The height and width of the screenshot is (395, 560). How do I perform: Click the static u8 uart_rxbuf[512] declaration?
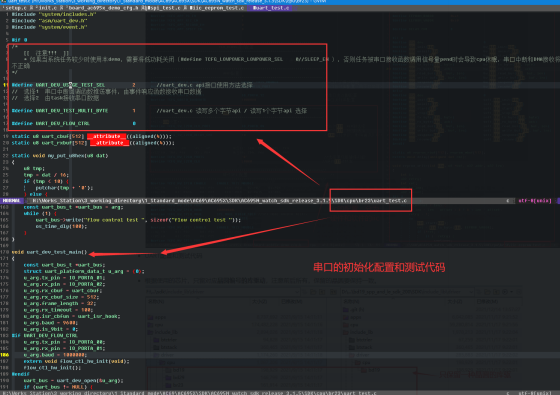click(x=93, y=143)
